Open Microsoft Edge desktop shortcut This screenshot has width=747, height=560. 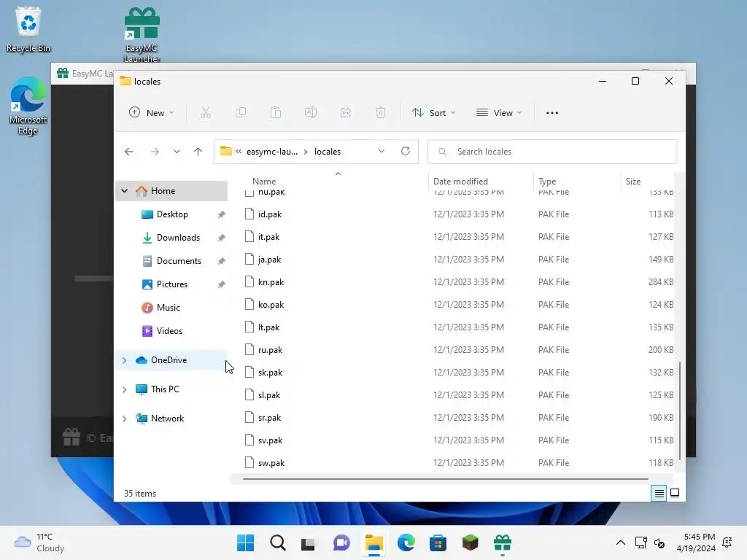(28, 106)
